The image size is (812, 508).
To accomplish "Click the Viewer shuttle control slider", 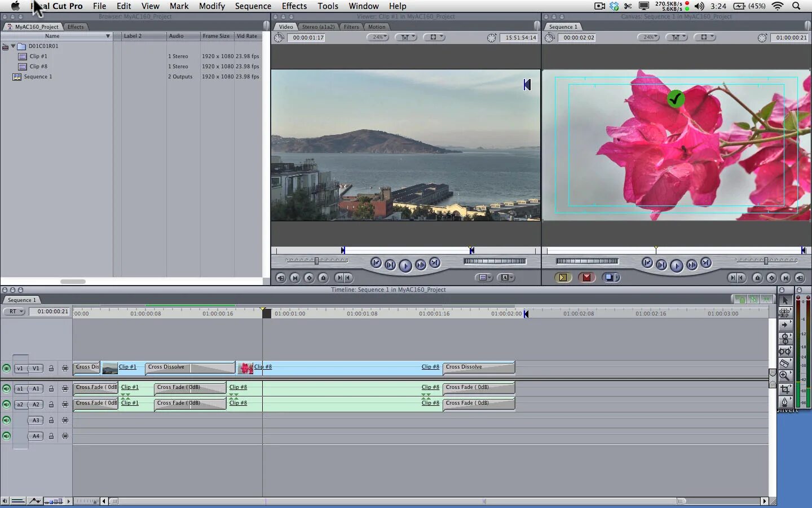I will pos(317,261).
